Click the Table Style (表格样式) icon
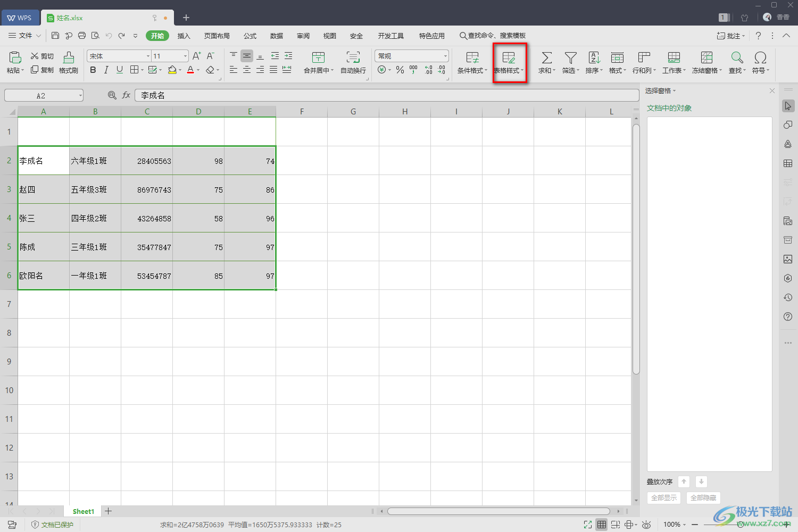 coord(509,57)
